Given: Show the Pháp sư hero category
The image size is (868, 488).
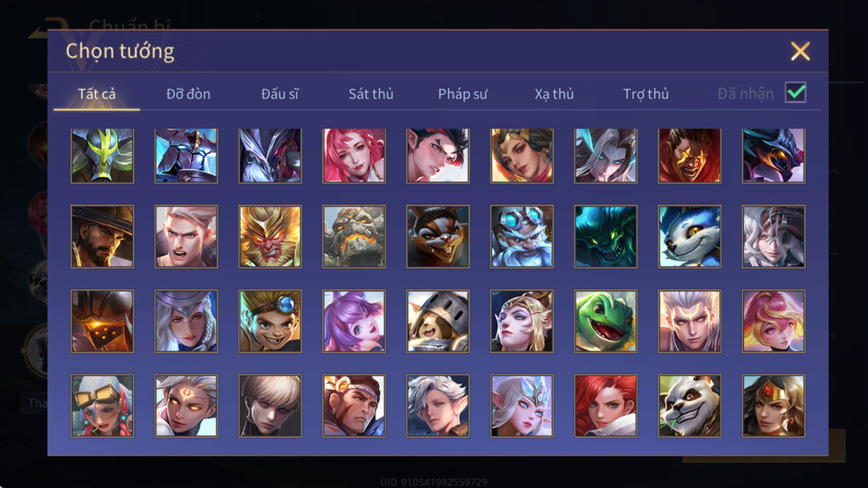Looking at the screenshot, I should point(463,94).
